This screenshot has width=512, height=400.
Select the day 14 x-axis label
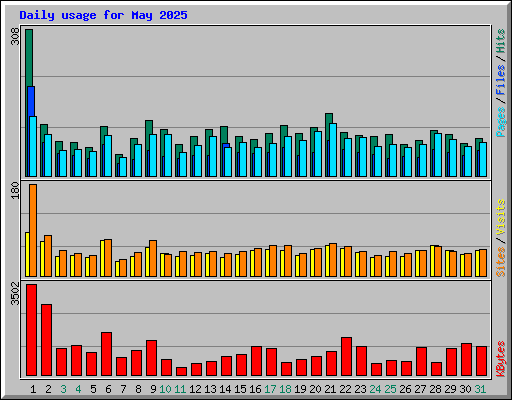[x=225, y=389]
